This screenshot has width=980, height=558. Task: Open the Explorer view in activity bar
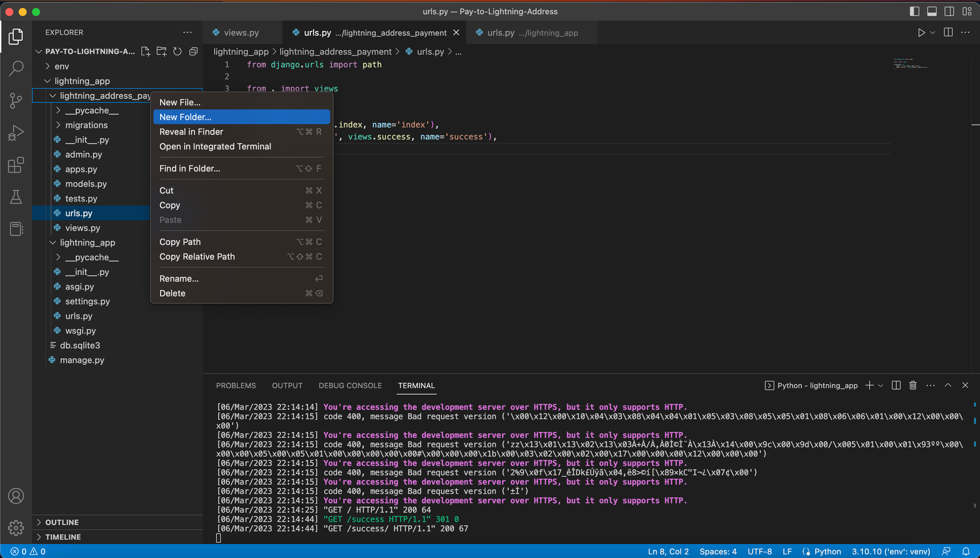tap(16, 36)
